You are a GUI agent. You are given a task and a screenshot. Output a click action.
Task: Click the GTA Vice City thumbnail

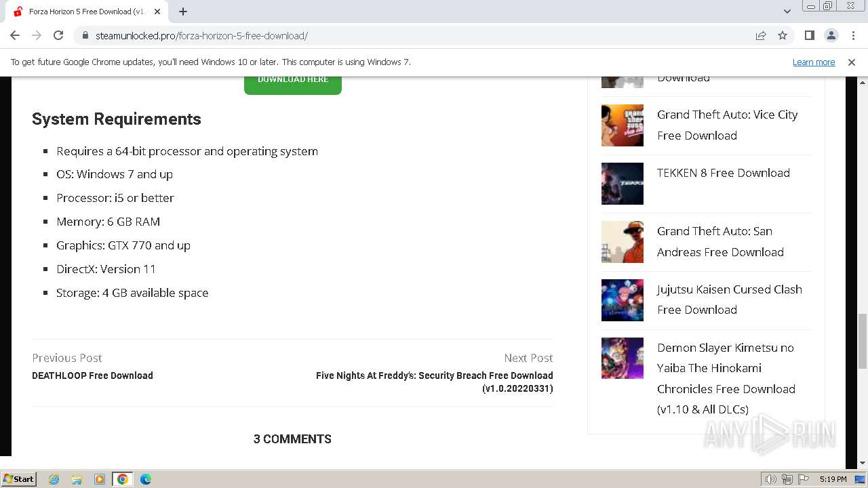[x=623, y=125]
